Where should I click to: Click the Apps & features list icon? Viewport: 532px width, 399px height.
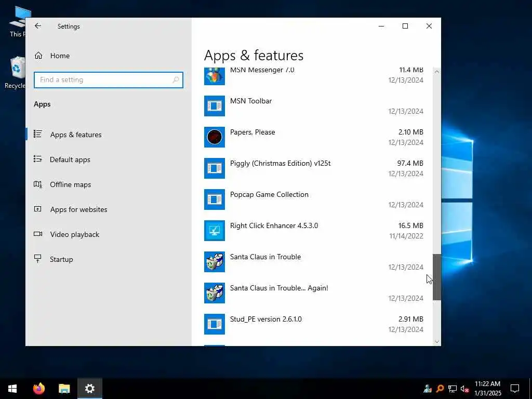(37, 134)
